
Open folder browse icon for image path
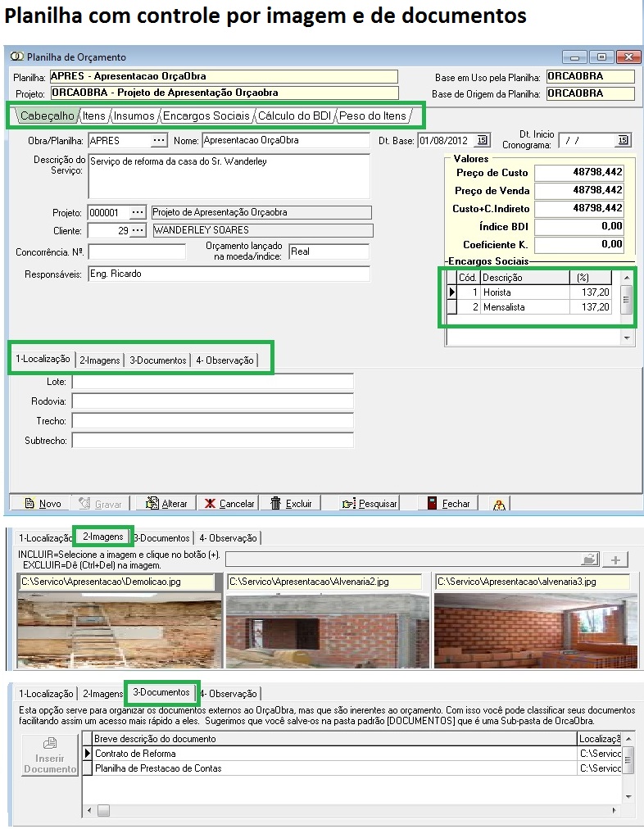point(589,559)
